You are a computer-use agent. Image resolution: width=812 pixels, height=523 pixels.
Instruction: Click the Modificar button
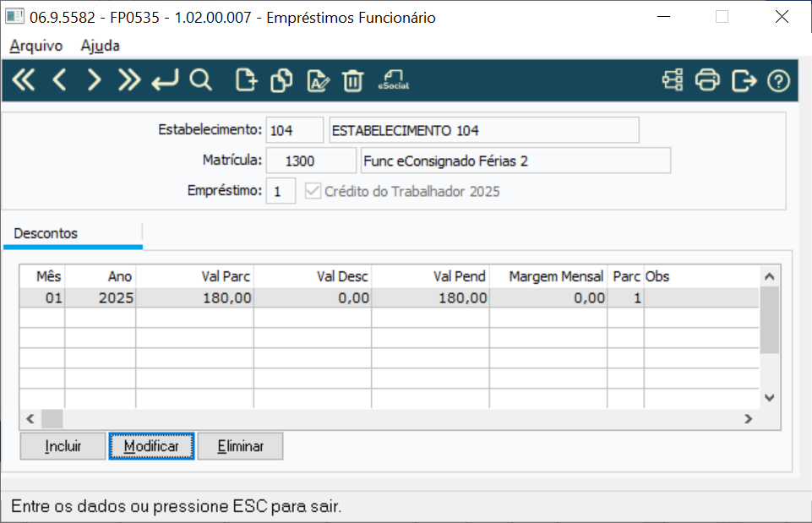[152, 446]
